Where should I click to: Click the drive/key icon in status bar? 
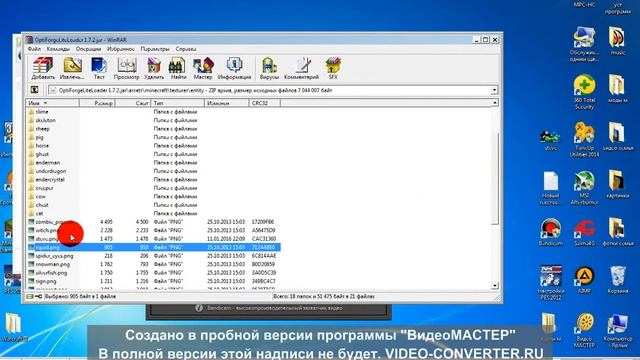coord(34,296)
